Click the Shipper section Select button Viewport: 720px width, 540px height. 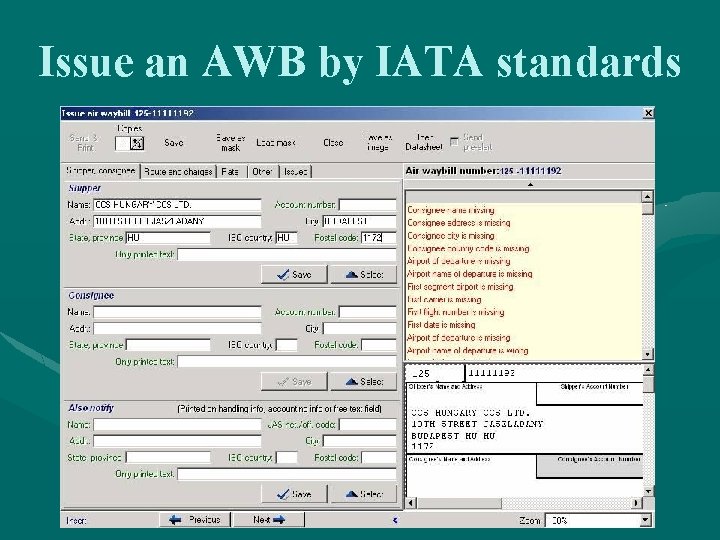tap(364, 275)
